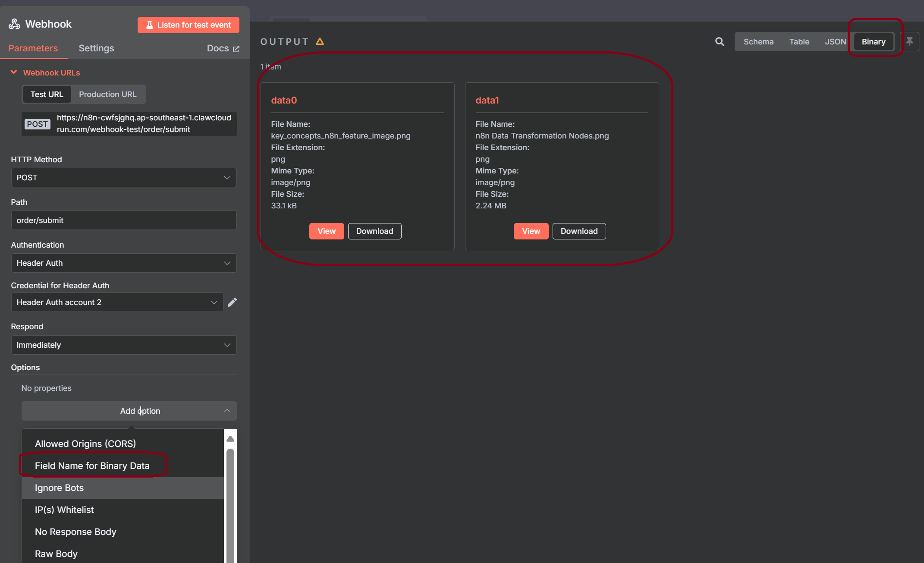Click the Webhook node icon
Image resolution: width=924 pixels, height=563 pixels.
(15, 24)
